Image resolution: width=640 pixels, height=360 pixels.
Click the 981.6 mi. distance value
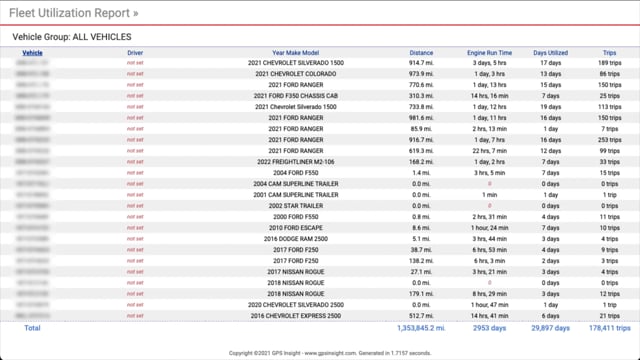point(421,118)
